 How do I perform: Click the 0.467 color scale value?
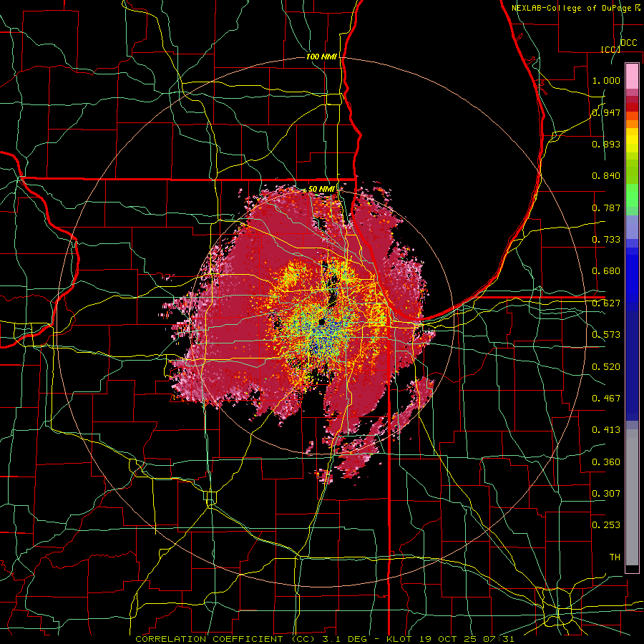click(x=606, y=399)
